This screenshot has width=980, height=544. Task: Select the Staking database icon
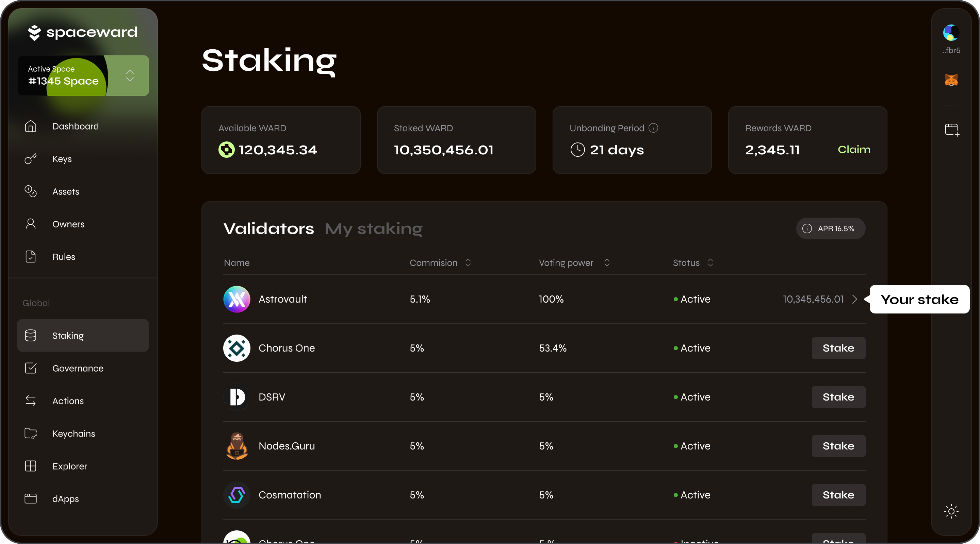pyautogui.click(x=30, y=335)
